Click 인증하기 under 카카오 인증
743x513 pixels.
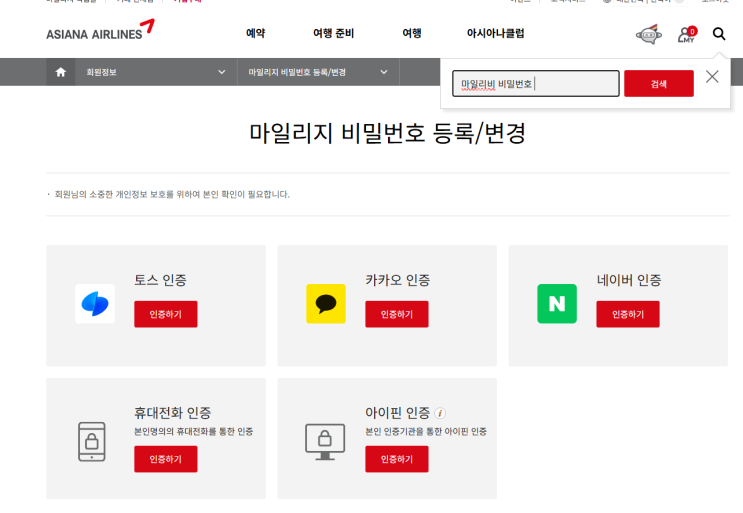click(x=397, y=314)
